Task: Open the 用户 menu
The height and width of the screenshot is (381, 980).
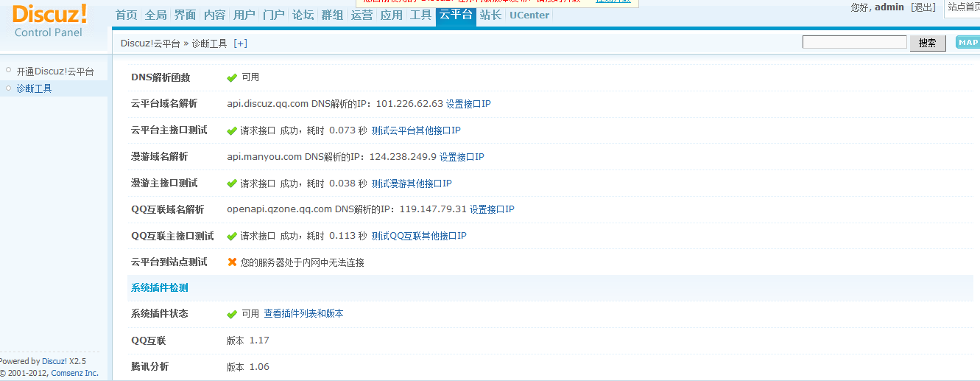Action: tap(244, 15)
